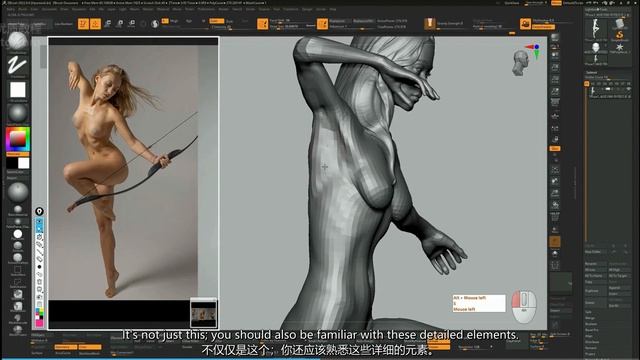This screenshot has width=640, height=360.
Task: Select the PolyMesh3D star tool thumbnail
Action: 620,48
